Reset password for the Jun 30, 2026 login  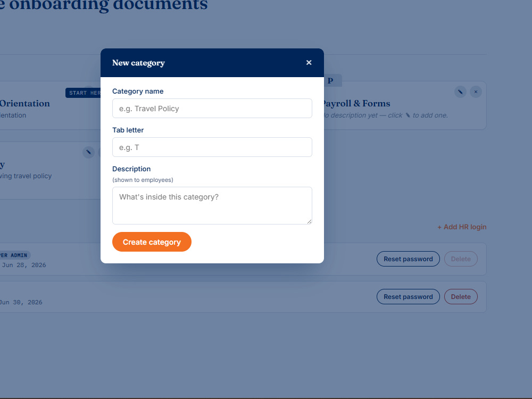[x=408, y=296]
